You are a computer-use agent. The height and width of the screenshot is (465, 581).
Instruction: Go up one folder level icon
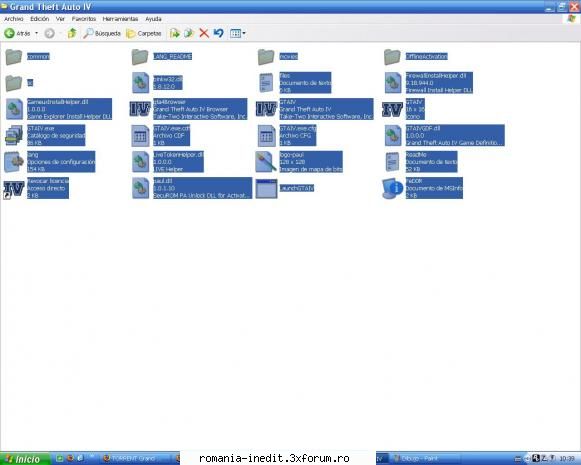[72, 33]
